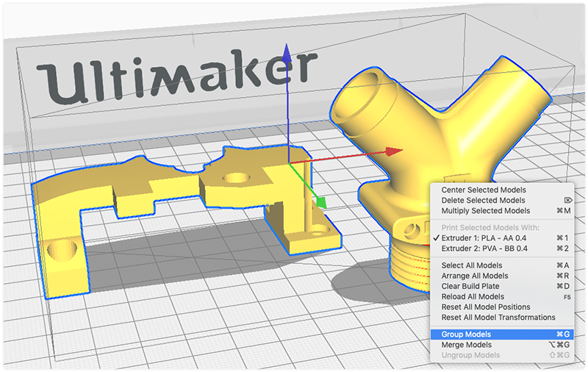Grab the red X-axis arrow handle
This screenshot has width=588, height=372.
[x=392, y=151]
